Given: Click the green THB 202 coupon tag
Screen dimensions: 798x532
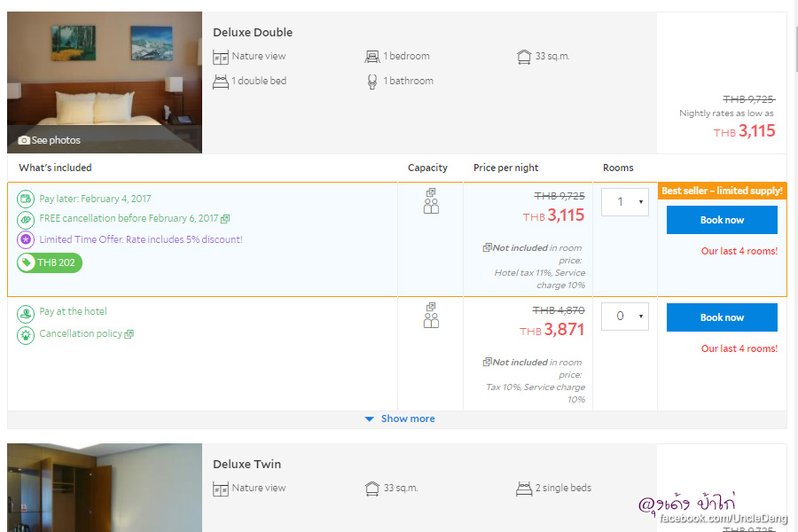Looking at the screenshot, I should pyautogui.click(x=50, y=262).
